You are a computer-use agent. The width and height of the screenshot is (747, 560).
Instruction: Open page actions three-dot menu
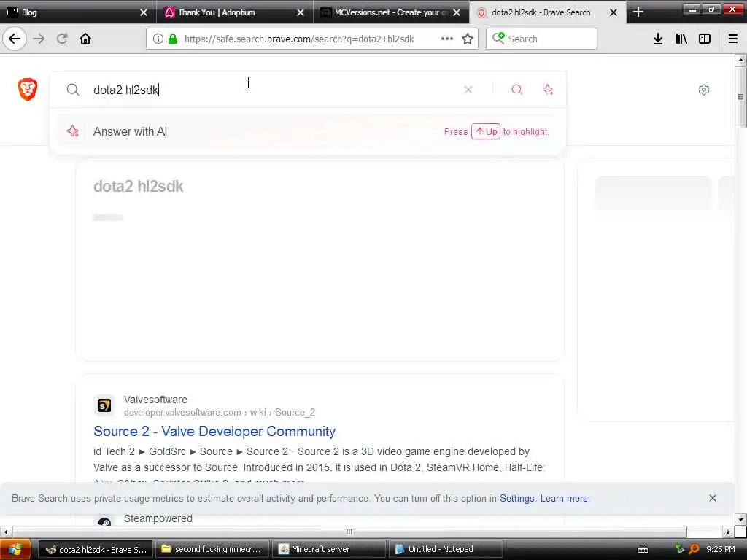pyautogui.click(x=446, y=39)
